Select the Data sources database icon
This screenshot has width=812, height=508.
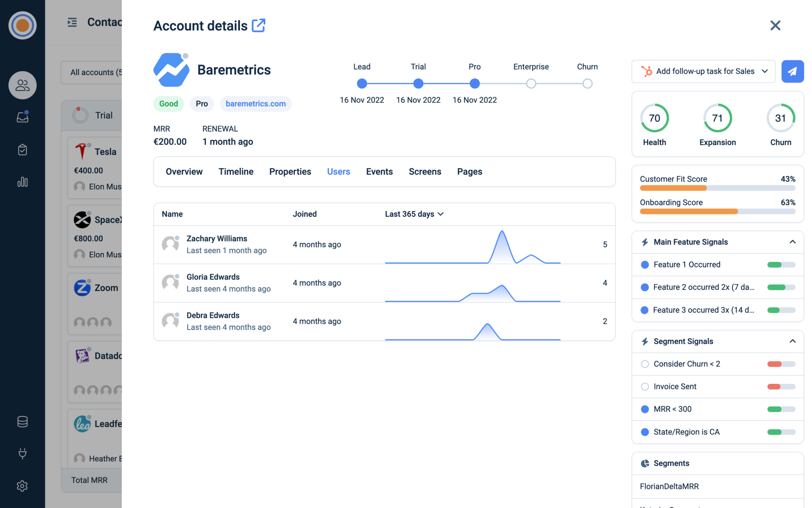[22, 421]
